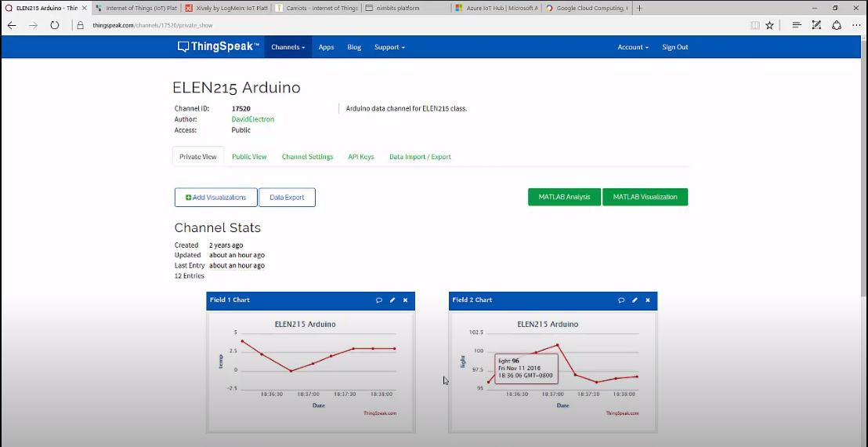Switch to Data Import / Export tab
This screenshot has height=447, width=868.
[x=420, y=157]
